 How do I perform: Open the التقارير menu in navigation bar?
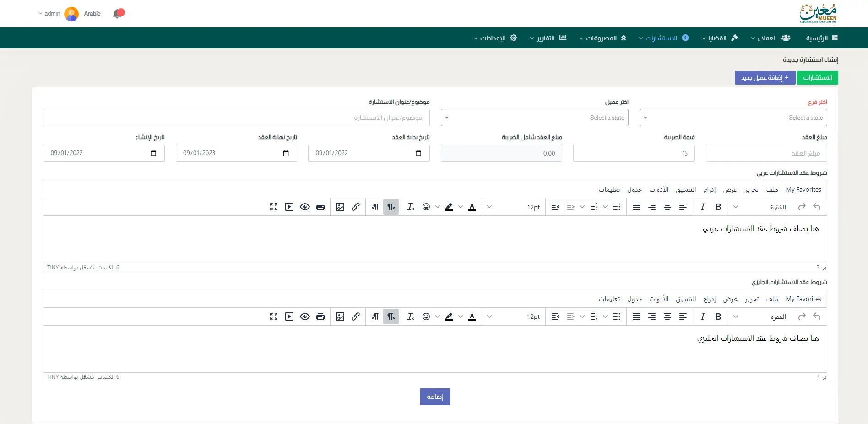[548, 38]
